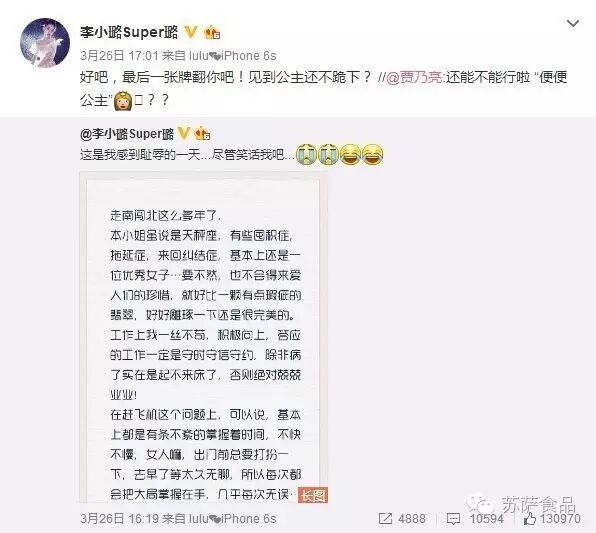The height and width of the screenshot is (533, 596).
Task: Click membership badge in quoted post
Action: [202, 133]
